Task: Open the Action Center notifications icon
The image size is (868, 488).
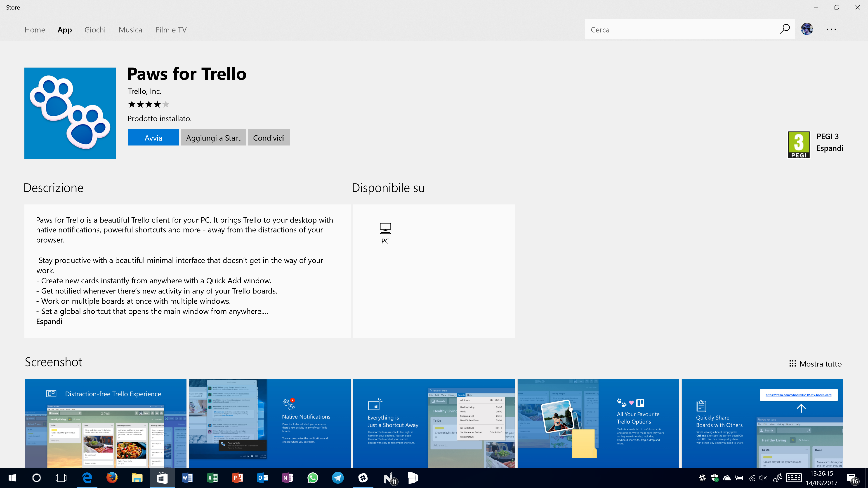Action: (x=853, y=479)
